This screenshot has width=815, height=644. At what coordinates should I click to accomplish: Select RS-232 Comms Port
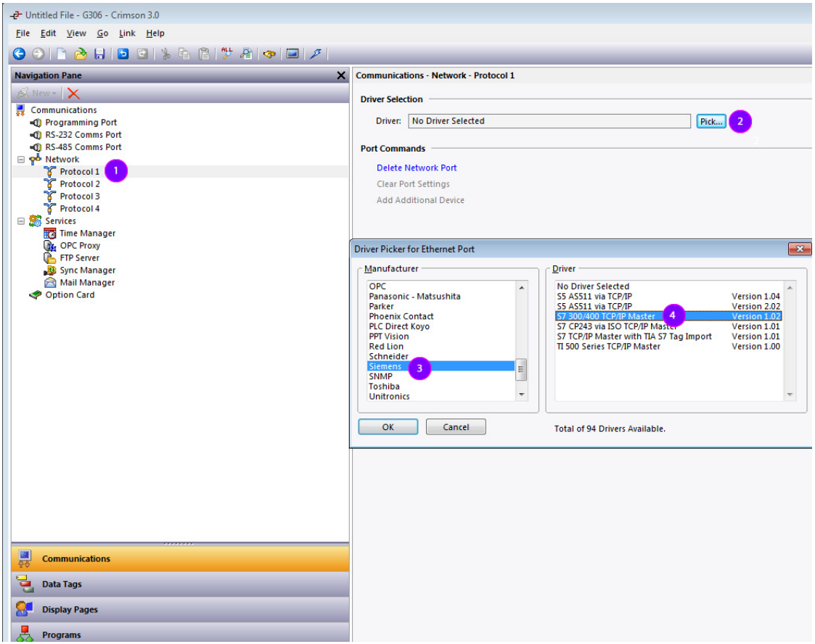click(83, 135)
